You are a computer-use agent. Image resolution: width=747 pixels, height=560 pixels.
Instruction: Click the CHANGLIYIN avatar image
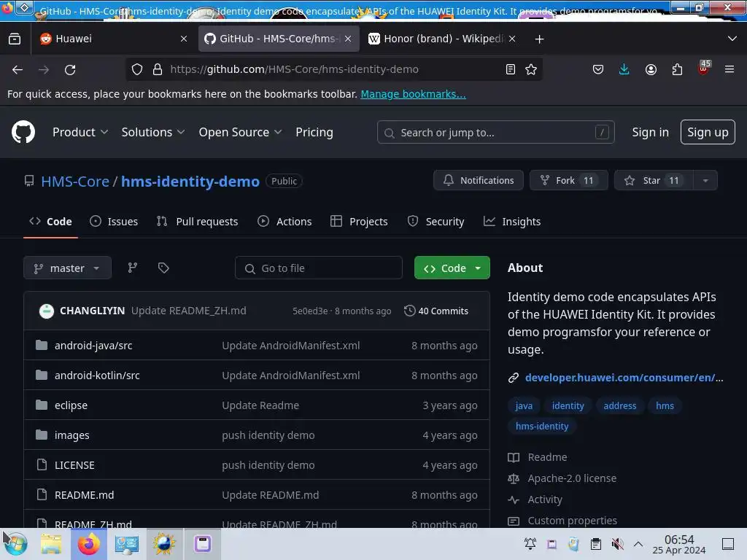tap(46, 311)
